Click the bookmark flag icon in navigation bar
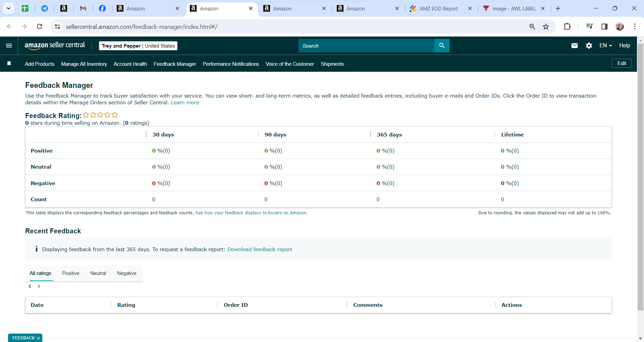644x342 pixels. pyautogui.click(x=9, y=64)
